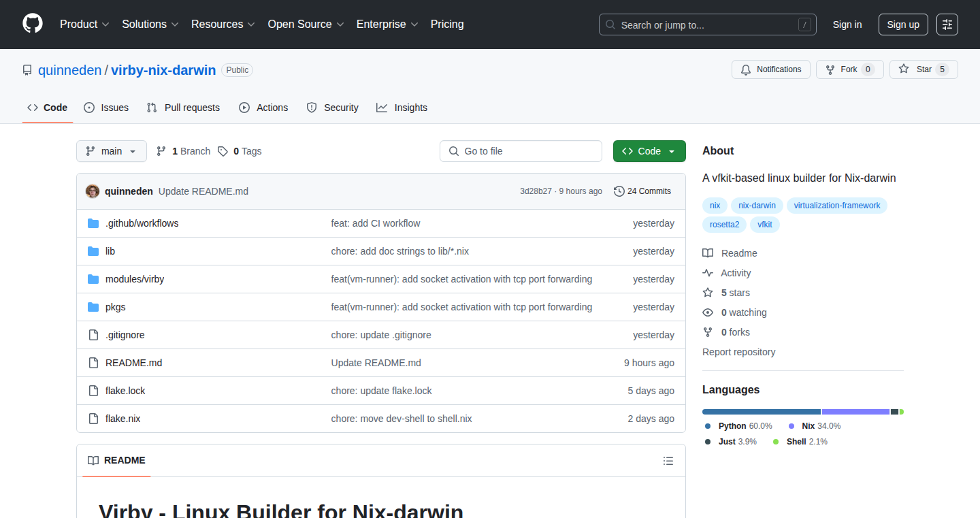Click the flake.lock file icon
The height and width of the screenshot is (518, 980).
(93, 391)
